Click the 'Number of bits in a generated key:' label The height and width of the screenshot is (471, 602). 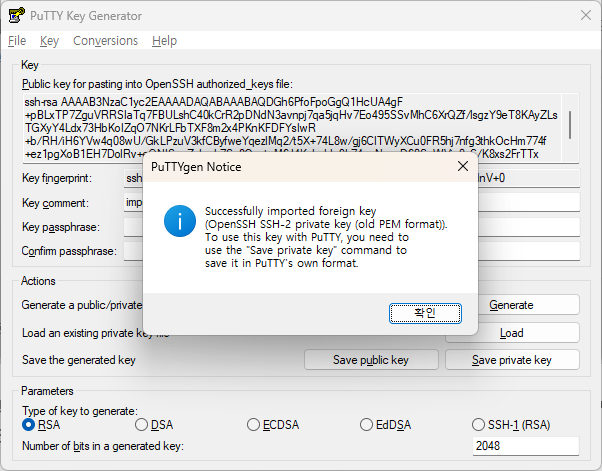(103, 446)
